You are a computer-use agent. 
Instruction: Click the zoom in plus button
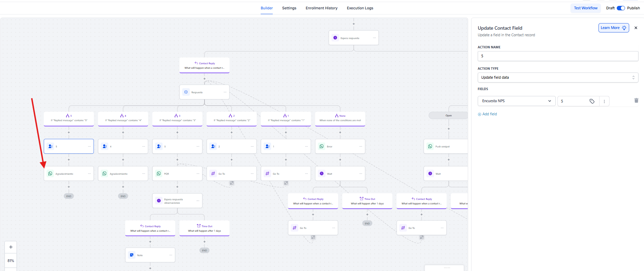[11, 247]
